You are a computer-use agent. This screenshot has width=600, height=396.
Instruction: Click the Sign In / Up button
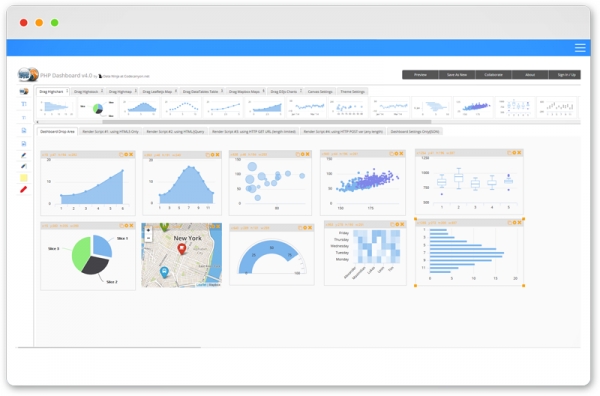click(566, 75)
